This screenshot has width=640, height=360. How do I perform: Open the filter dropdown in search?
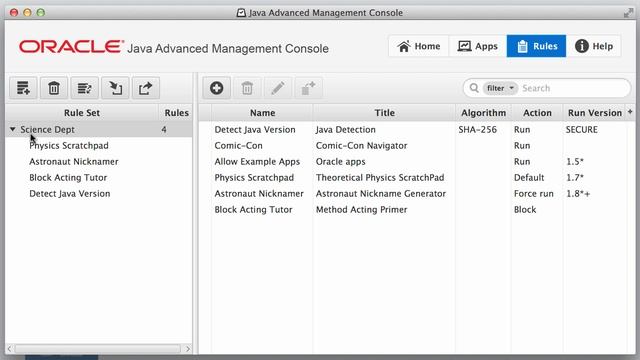click(x=500, y=88)
